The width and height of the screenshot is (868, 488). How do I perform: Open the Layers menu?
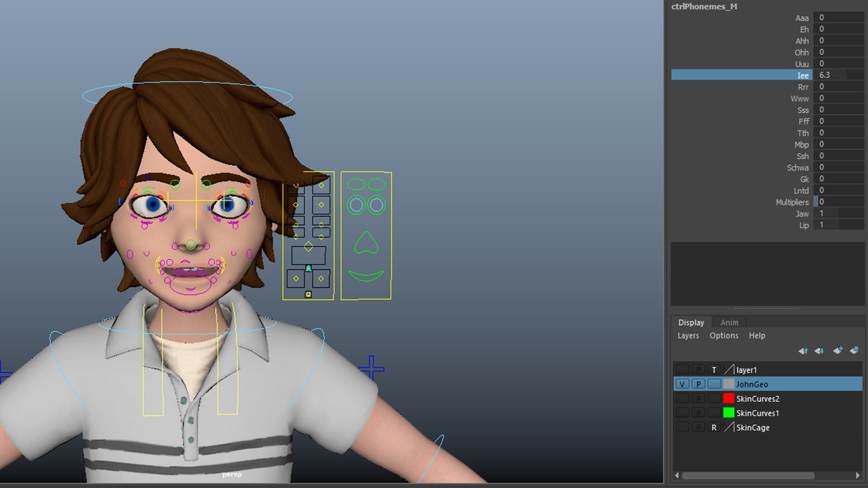point(688,336)
